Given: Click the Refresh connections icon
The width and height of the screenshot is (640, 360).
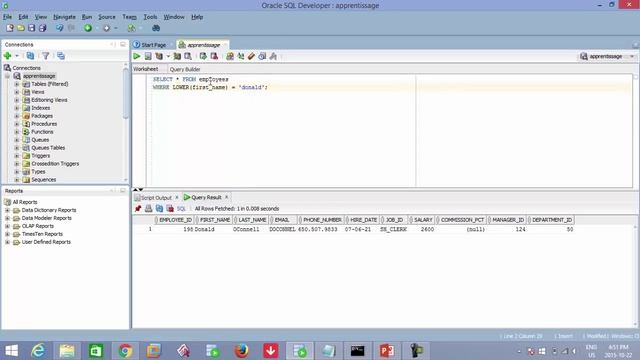Looking at the screenshot, I should pyautogui.click(x=30, y=56).
